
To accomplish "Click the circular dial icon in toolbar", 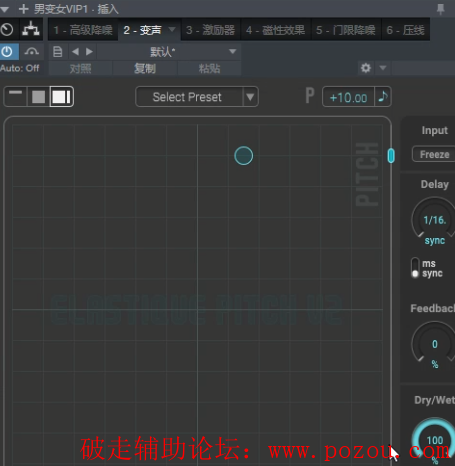I will tap(7, 30).
